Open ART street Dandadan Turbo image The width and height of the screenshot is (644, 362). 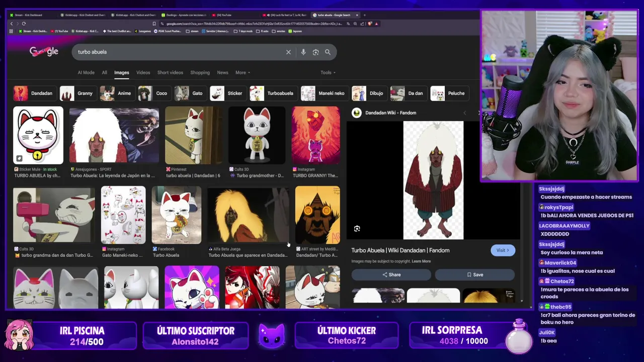tap(317, 215)
